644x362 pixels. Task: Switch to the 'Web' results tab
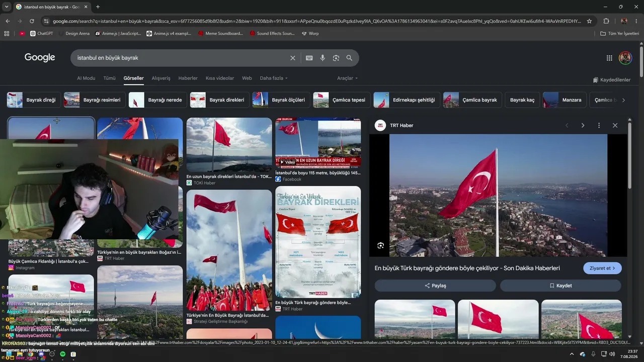[247, 78]
